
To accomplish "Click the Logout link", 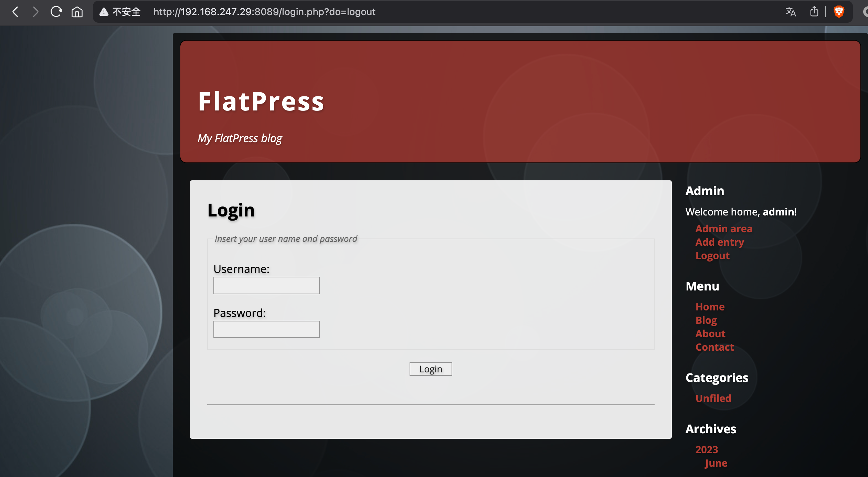I will point(712,256).
